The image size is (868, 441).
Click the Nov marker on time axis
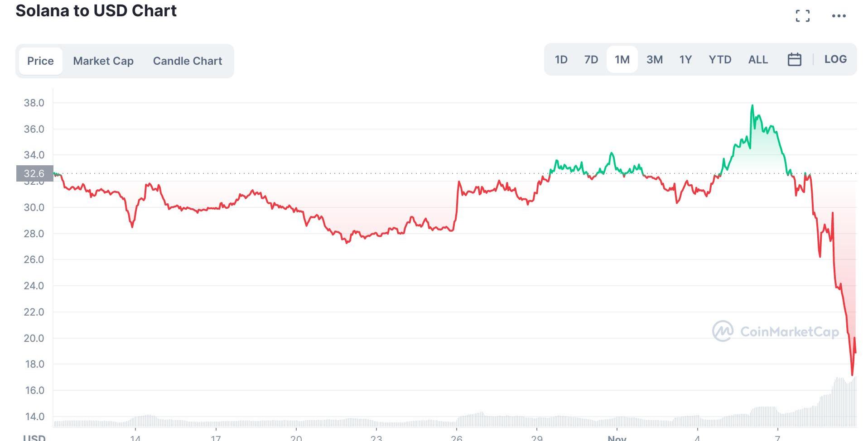coord(617,437)
